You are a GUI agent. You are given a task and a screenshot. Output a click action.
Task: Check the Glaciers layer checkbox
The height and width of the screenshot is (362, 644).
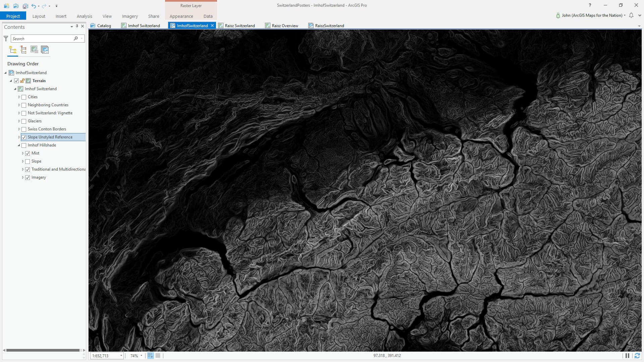pos(24,121)
